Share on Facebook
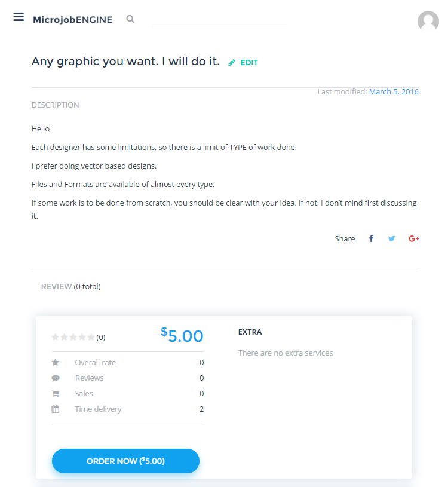Viewport: 448px width, 487px height. [x=371, y=238]
